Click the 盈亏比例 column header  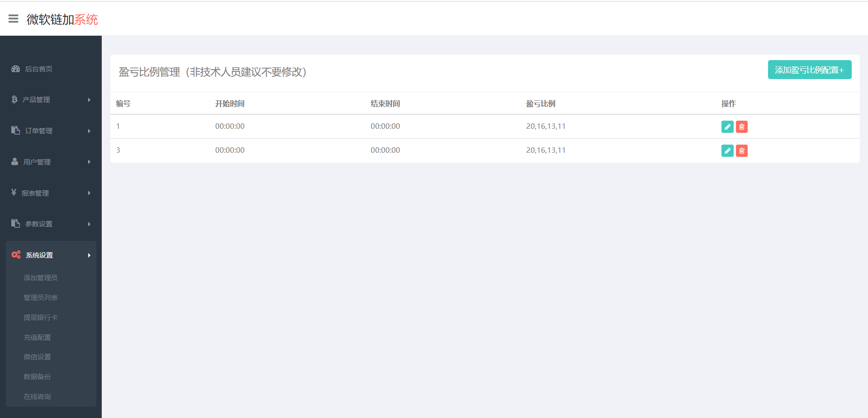pos(541,103)
